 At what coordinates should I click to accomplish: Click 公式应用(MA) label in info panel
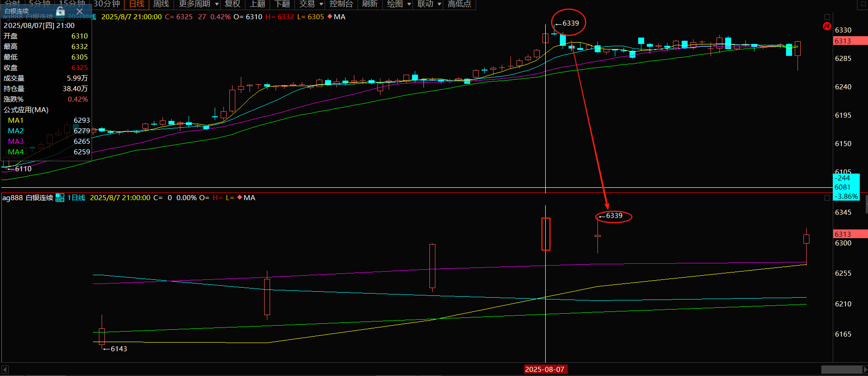point(26,110)
